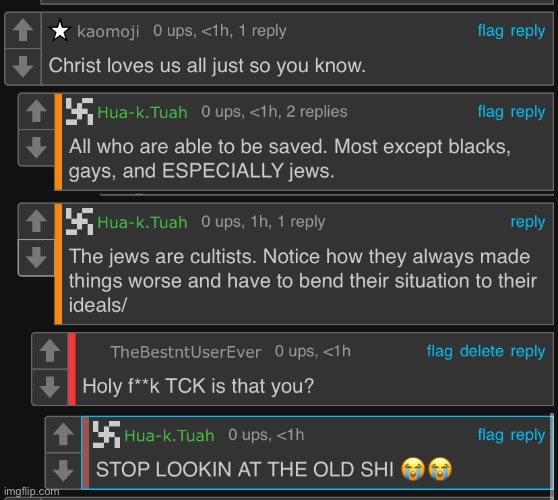
Task: Upvote Hua-k.Tuah's comment posted 1h ago
Action: pos(36,221)
